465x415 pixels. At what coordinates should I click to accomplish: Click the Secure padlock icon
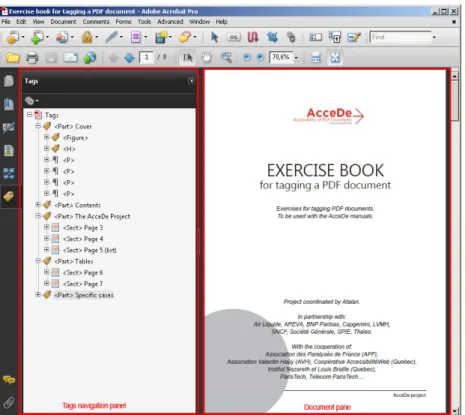87,37
